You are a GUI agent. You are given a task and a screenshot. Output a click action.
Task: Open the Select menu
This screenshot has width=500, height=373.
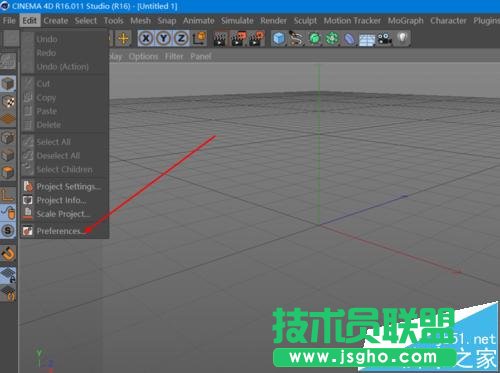pos(86,21)
